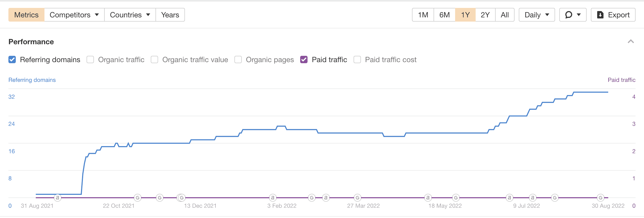Image resolution: width=644 pixels, height=218 pixels.
Task: Click the Performance section heading
Action: [x=31, y=42]
